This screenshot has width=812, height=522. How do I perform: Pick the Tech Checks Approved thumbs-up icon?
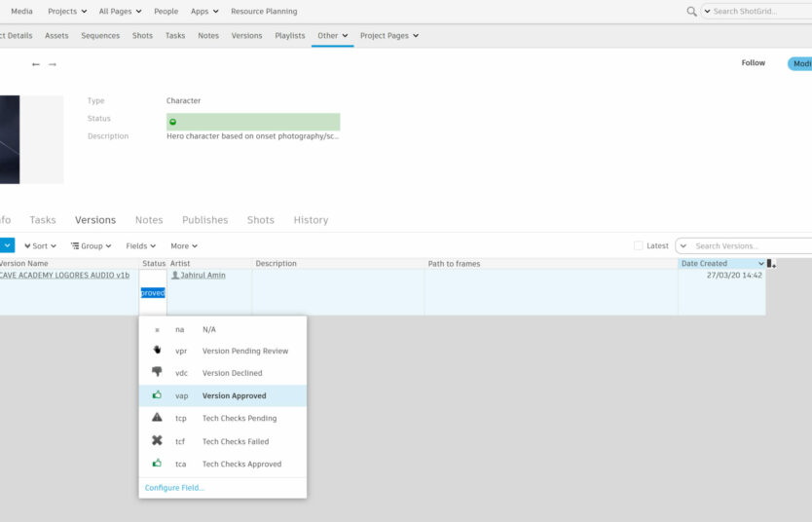157,465
